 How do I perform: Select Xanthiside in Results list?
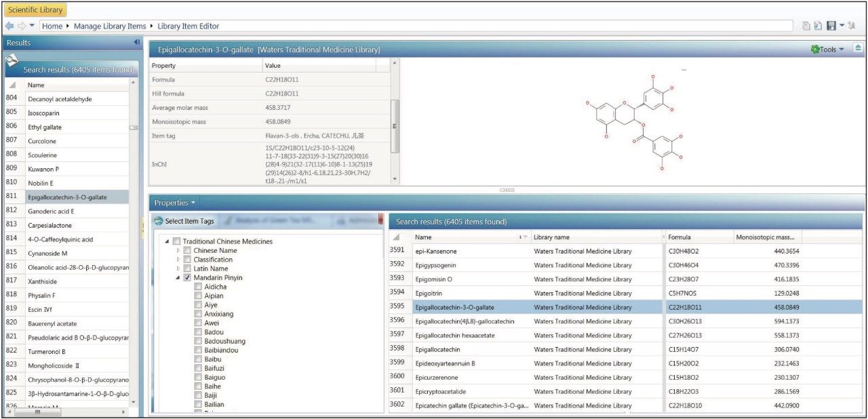pyautogui.click(x=67, y=281)
